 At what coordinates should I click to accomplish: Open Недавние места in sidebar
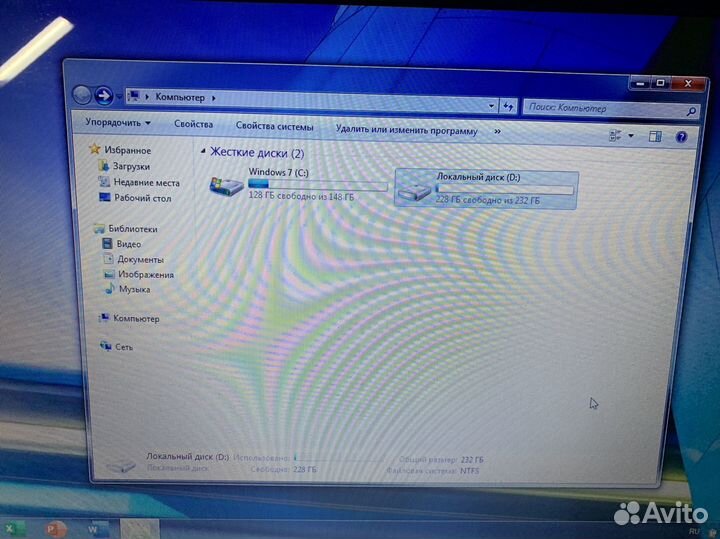click(146, 183)
